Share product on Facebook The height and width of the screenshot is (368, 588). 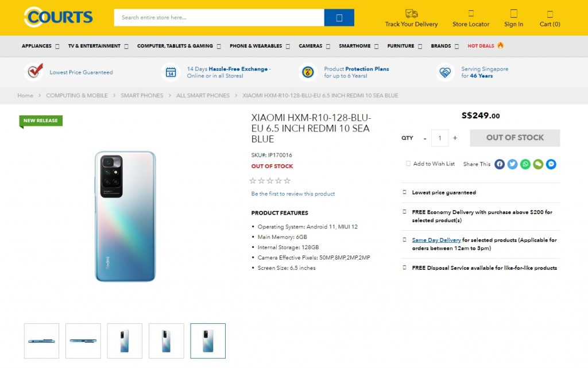click(500, 164)
